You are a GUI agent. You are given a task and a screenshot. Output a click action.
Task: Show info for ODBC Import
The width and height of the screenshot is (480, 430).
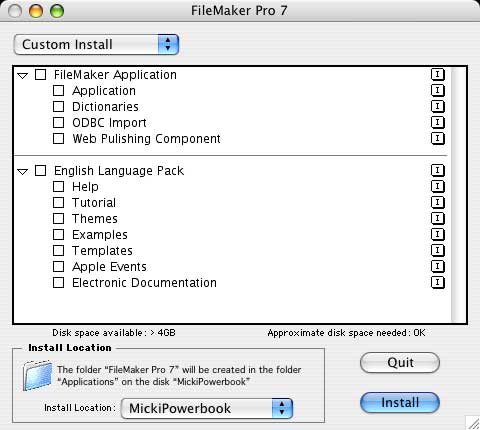point(438,122)
